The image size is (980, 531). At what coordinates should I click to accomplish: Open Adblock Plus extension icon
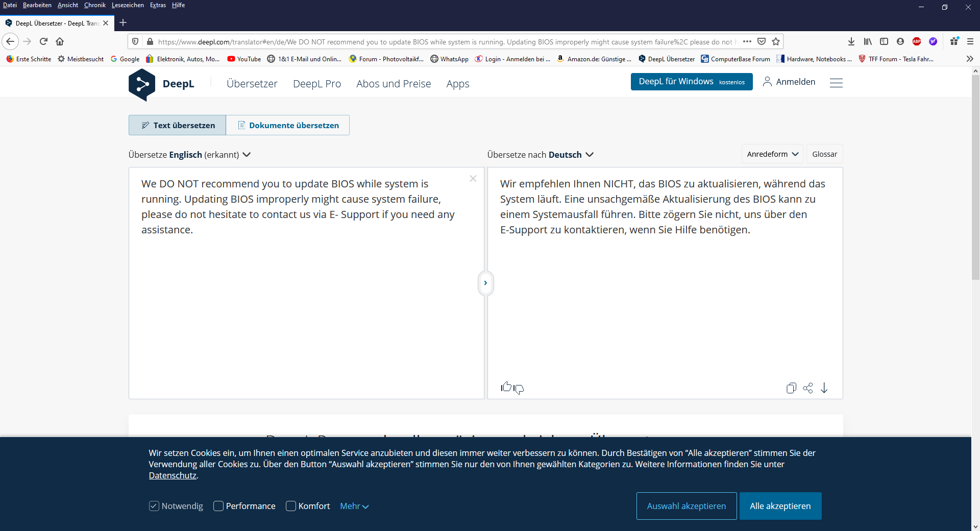[917, 41]
